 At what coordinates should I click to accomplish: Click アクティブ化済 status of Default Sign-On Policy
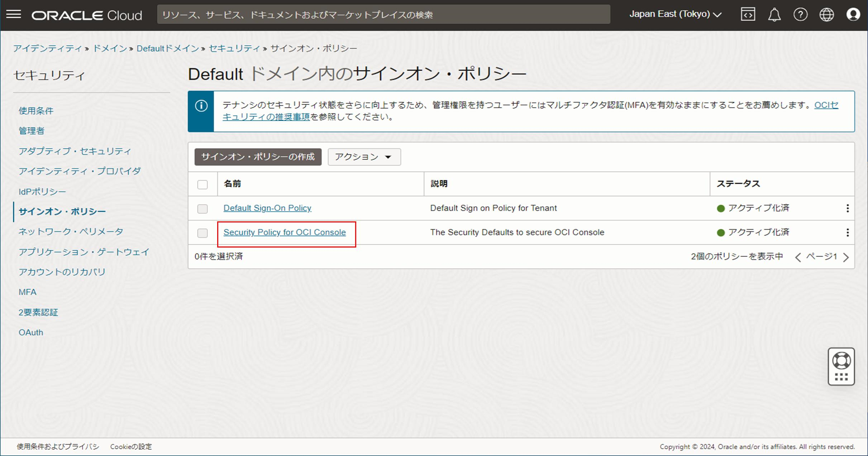tap(753, 208)
